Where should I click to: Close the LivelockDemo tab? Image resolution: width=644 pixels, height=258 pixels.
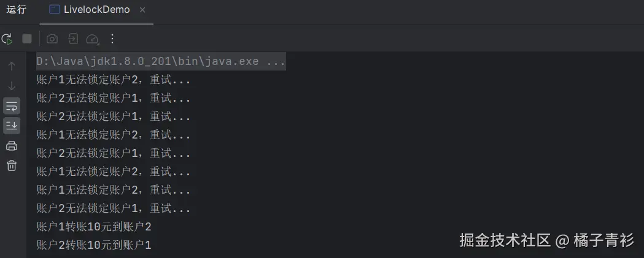[x=142, y=10]
